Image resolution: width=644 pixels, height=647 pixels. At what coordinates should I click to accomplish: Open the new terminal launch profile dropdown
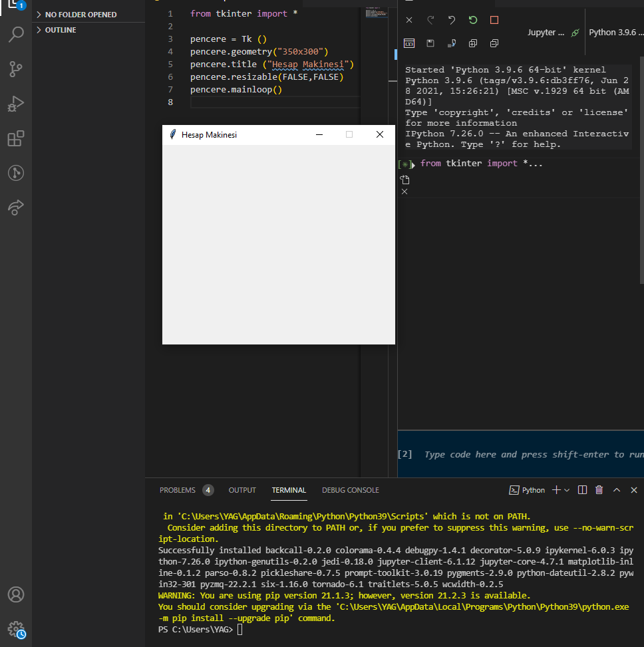(567, 490)
